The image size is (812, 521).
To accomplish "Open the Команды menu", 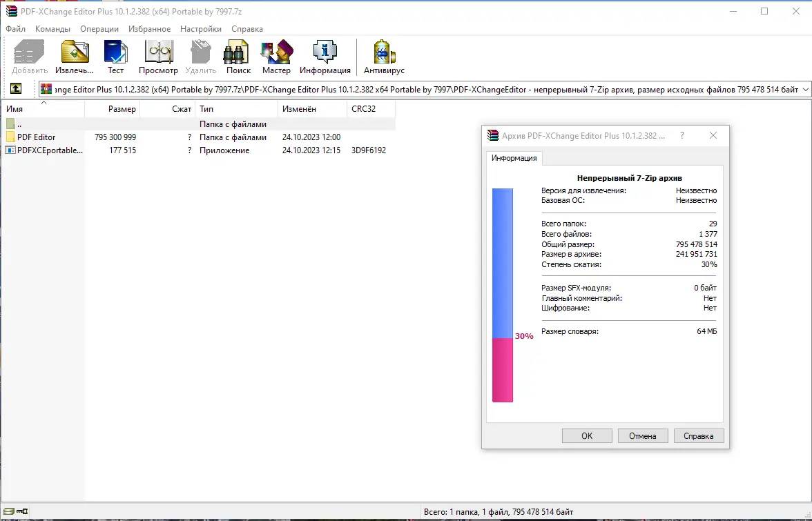I will (53, 29).
